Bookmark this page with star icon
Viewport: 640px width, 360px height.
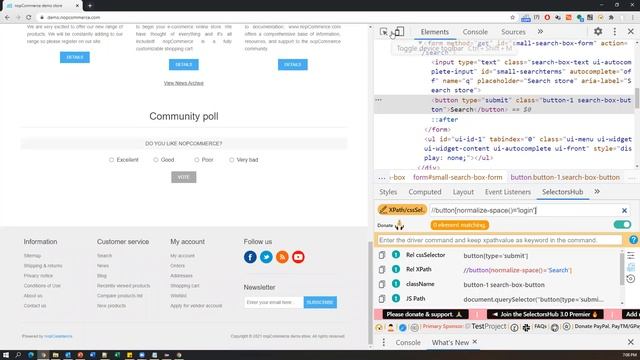(512, 18)
